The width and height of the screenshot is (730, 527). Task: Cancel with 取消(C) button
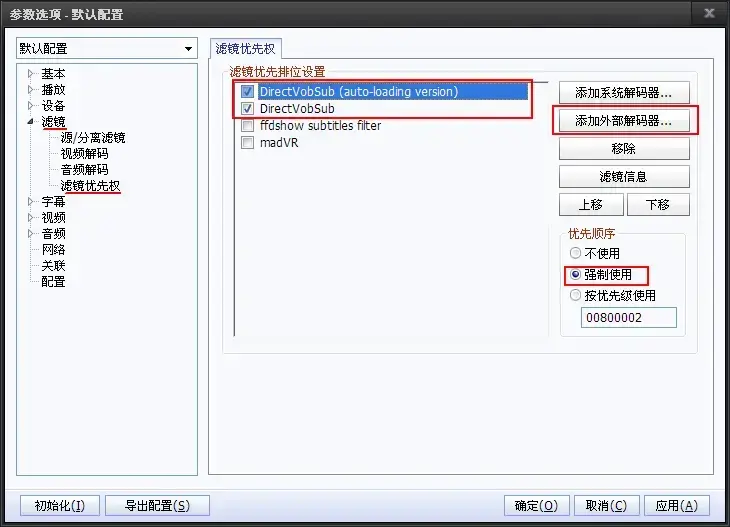pos(606,506)
